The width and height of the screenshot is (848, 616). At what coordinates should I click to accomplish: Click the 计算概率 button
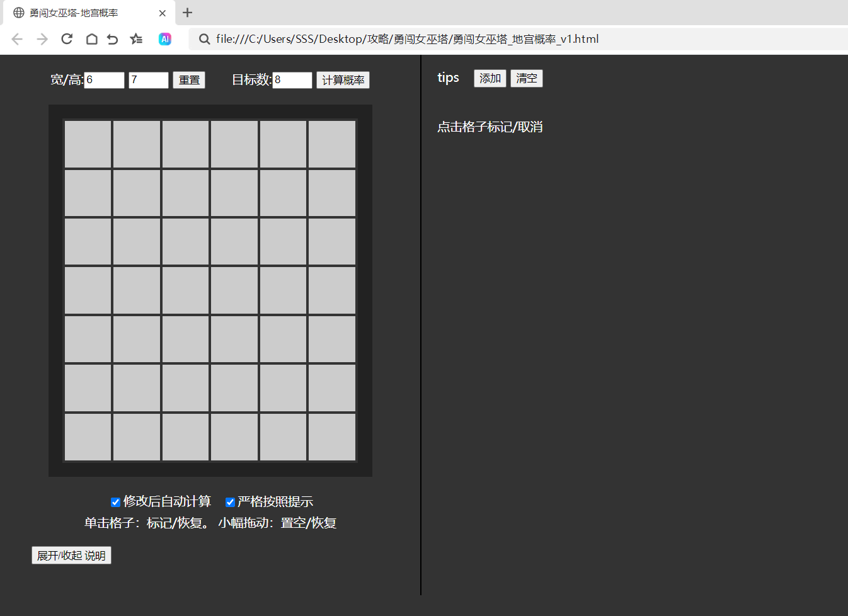pos(343,80)
